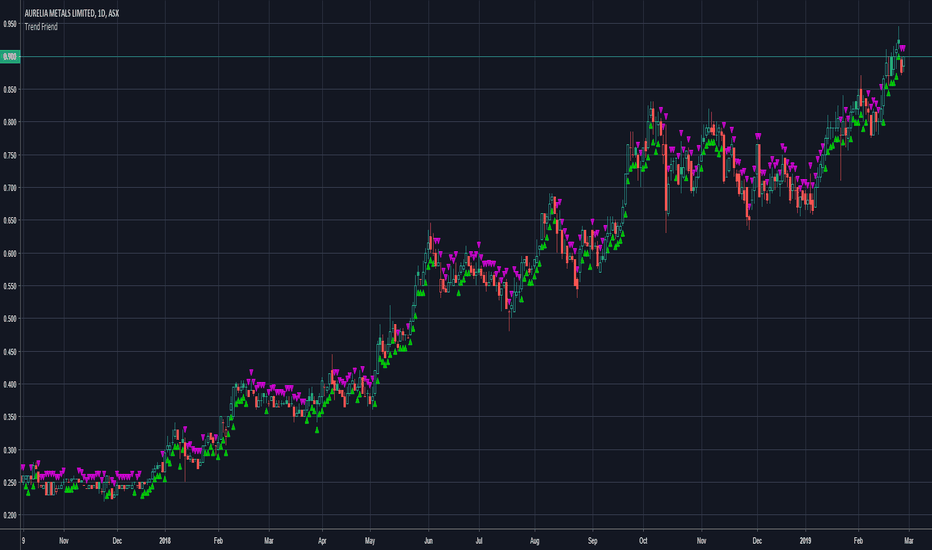Click the 2018 year time axis label

pos(165,541)
